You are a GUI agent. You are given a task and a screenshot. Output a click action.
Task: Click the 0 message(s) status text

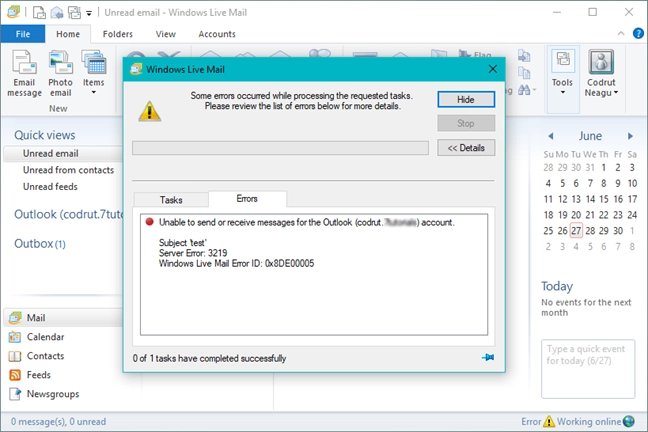coord(58,422)
